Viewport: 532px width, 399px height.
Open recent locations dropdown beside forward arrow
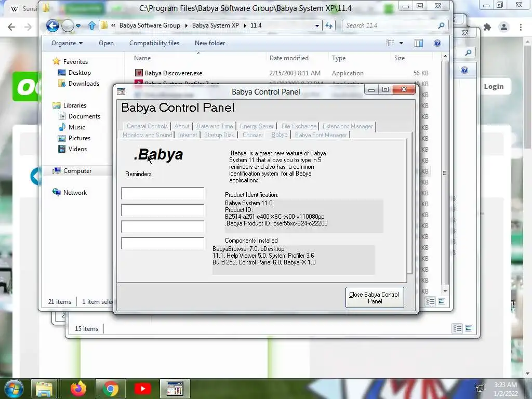[x=78, y=26]
